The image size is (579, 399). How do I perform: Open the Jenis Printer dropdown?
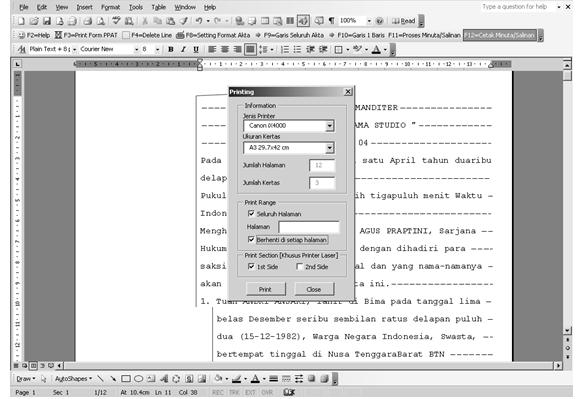tap(330, 126)
